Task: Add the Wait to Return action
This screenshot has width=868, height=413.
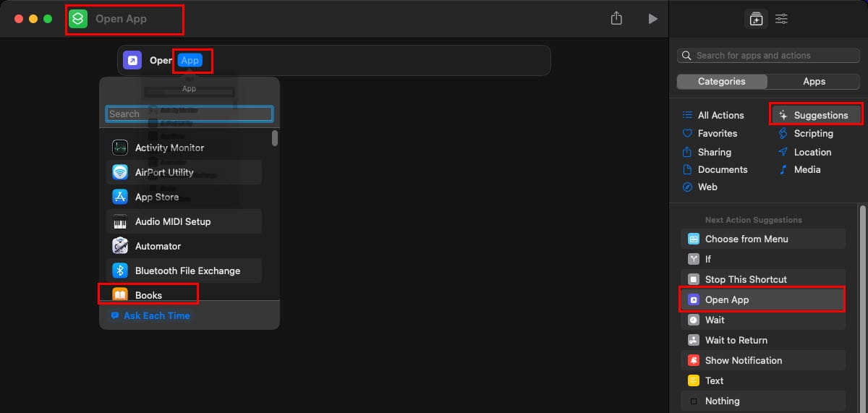Action: coord(763,340)
